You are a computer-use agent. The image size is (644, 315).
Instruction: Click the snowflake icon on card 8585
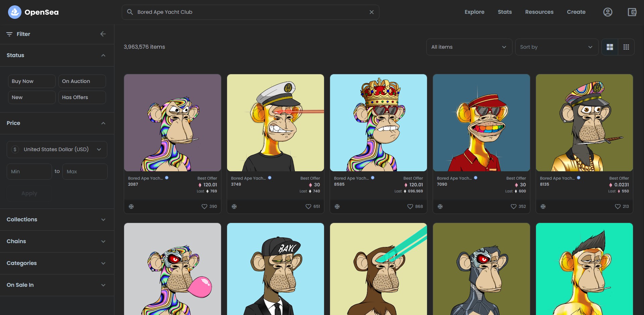coord(337,207)
